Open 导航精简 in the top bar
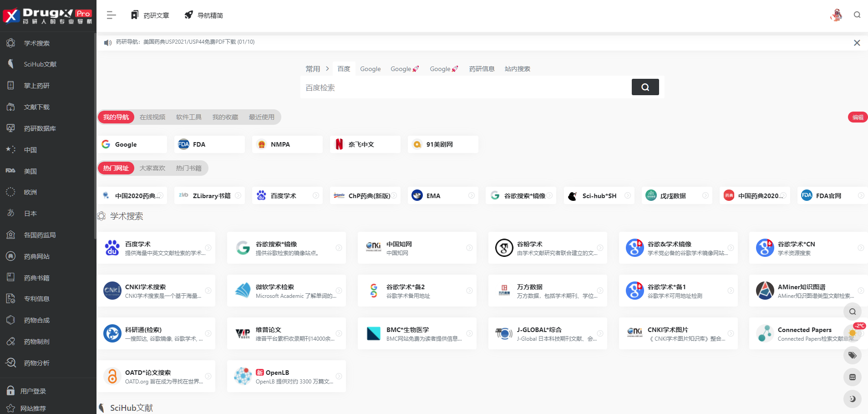This screenshot has height=414, width=868. pos(203,15)
